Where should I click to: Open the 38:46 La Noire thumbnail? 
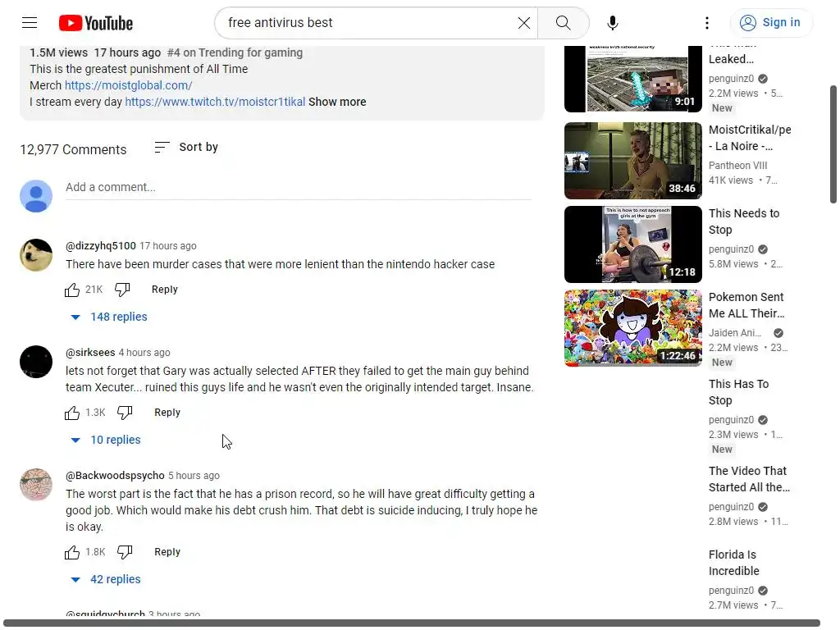[632, 161]
